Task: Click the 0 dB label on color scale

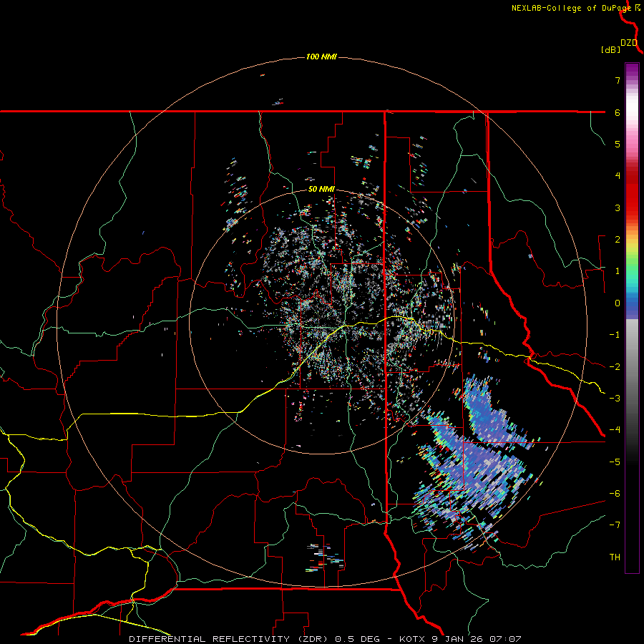Action: click(x=618, y=303)
